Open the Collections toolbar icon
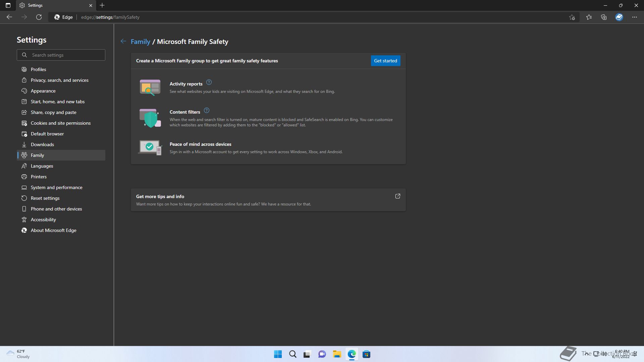The height and width of the screenshot is (362, 644). pos(604,17)
